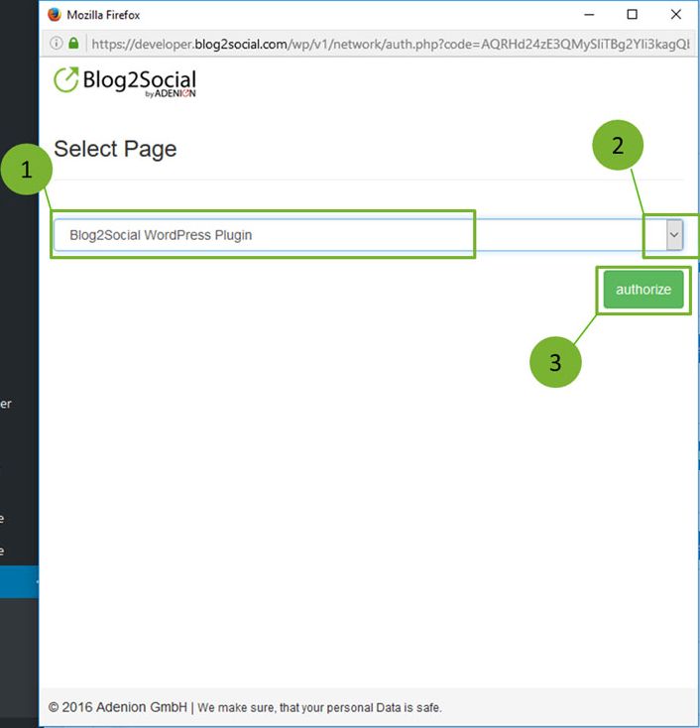This screenshot has height=728, width=700.
Task: Select the Blog2Social WordPress Plugin page field
Action: (x=369, y=235)
